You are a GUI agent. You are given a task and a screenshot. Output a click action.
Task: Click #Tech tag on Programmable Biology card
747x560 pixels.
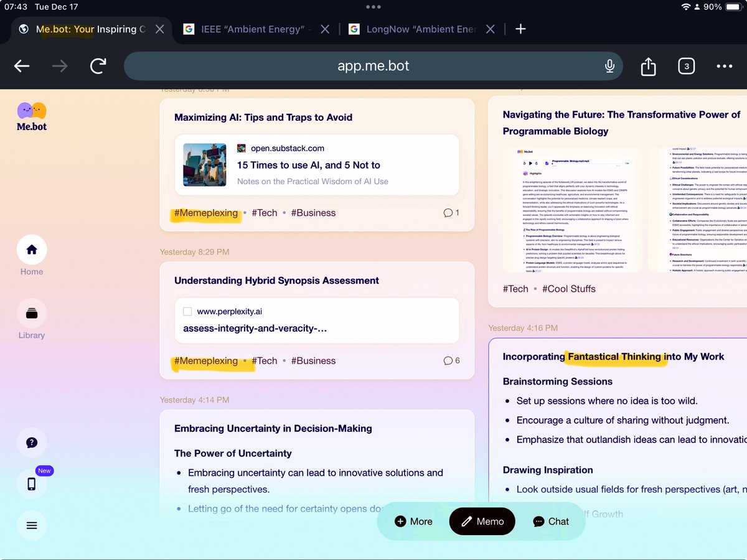click(515, 289)
